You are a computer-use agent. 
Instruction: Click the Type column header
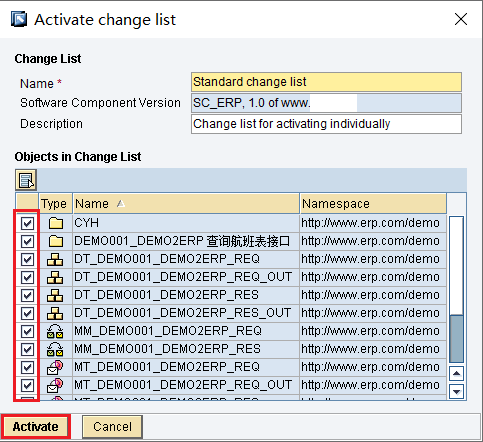click(55, 203)
